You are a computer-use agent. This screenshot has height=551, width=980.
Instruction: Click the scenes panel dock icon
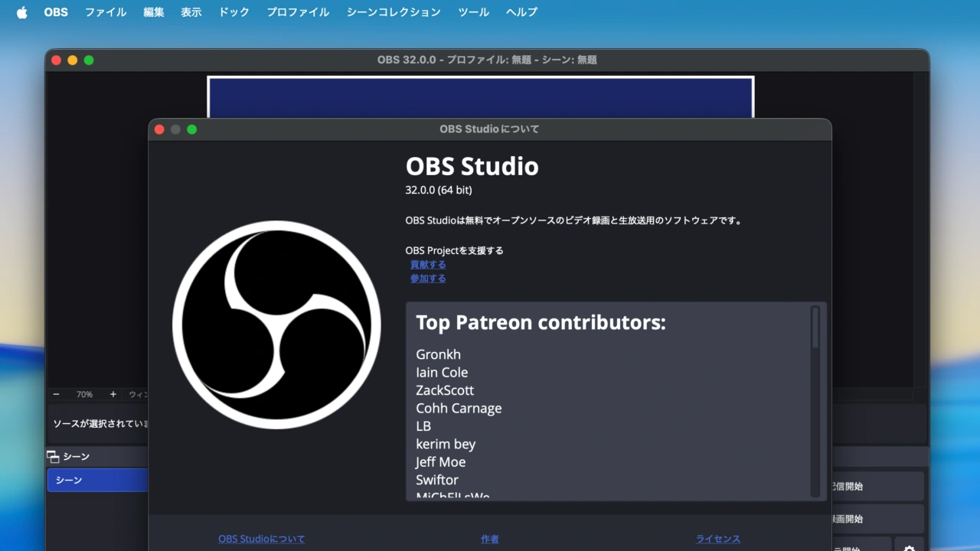click(52, 456)
